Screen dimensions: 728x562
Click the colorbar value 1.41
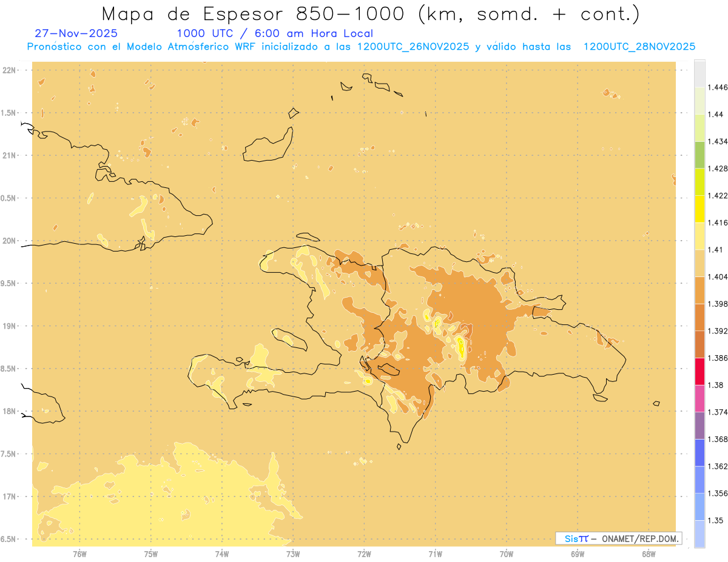tap(715, 250)
